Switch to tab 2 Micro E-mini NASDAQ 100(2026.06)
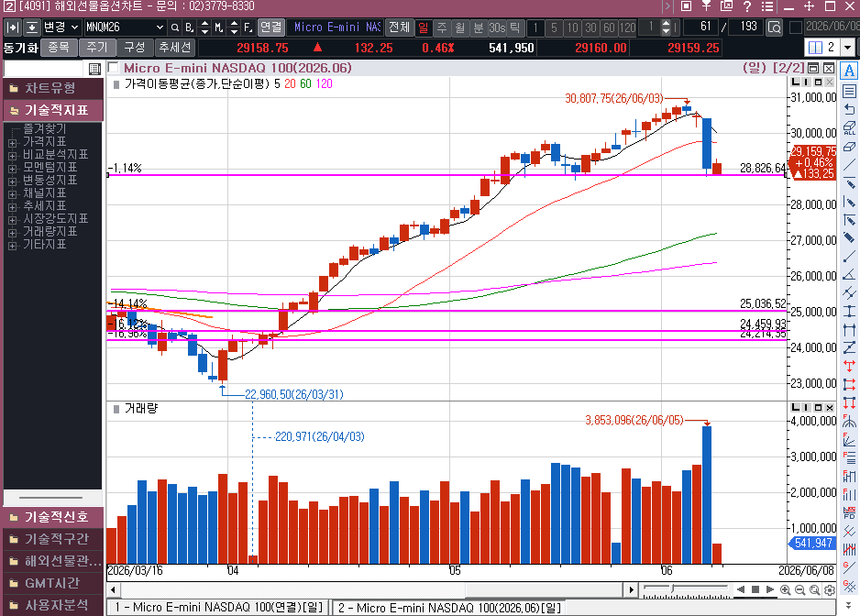 pyautogui.click(x=450, y=607)
